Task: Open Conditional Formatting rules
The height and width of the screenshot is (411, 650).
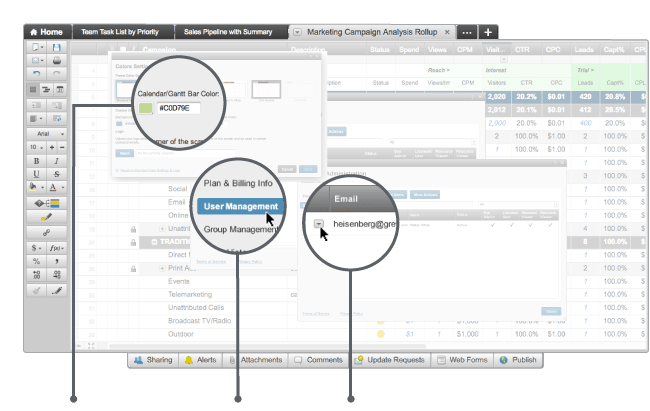Action: [x=46, y=203]
